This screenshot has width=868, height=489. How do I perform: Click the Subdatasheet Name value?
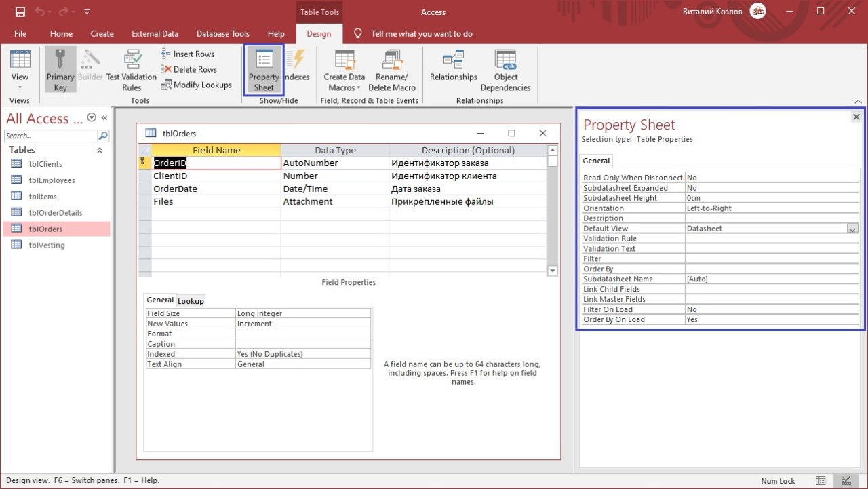tap(772, 279)
